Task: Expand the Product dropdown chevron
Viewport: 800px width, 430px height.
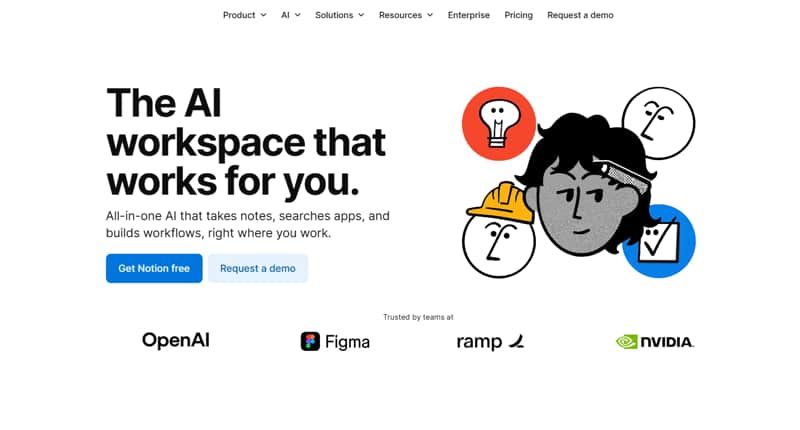Action: tap(263, 15)
